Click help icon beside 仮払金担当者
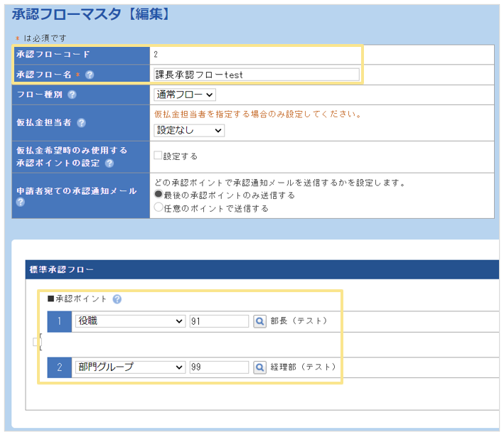The image size is (504, 435). pos(82,123)
